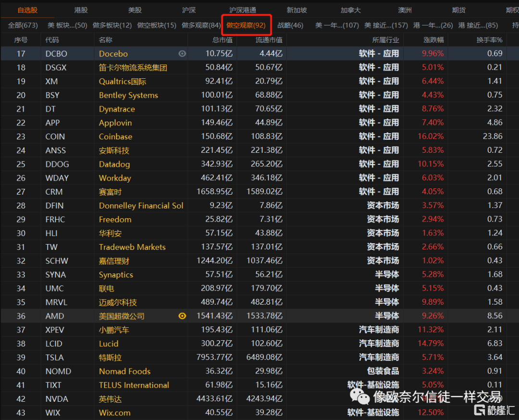Select TELUS International stock
The image size is (519, 420).
(x=134, y=385)
